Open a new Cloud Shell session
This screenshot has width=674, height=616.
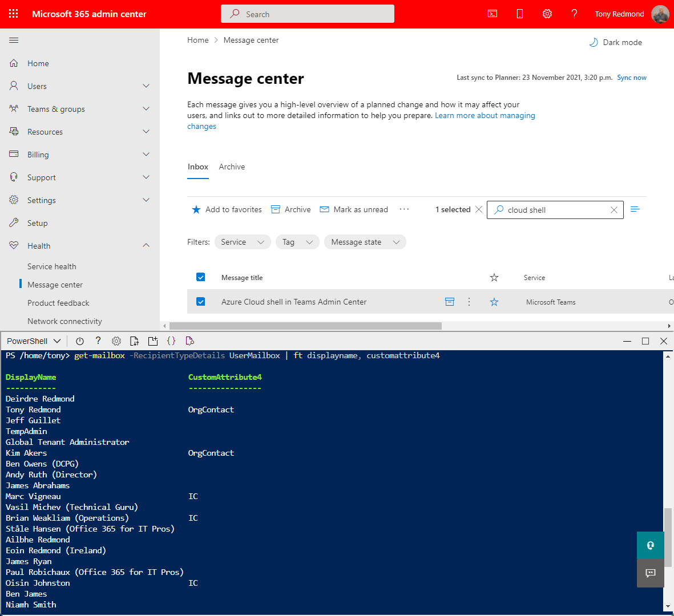click(153, 341)
